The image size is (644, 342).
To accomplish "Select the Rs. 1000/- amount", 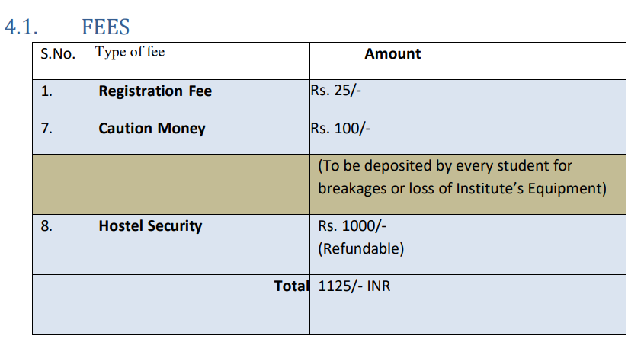I will click(x=353, y=226).
